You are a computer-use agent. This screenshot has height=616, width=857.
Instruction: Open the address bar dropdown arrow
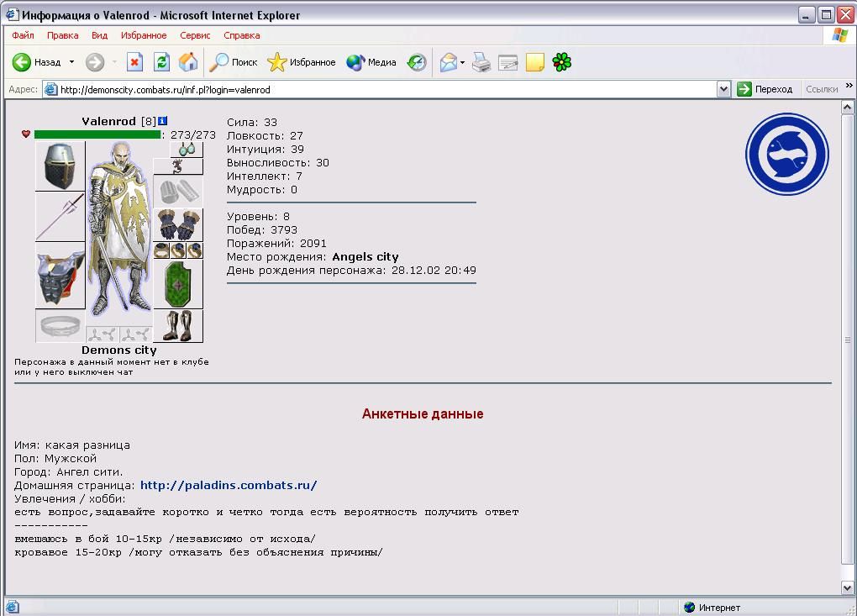pyautogui.click(x=723, y=89)
